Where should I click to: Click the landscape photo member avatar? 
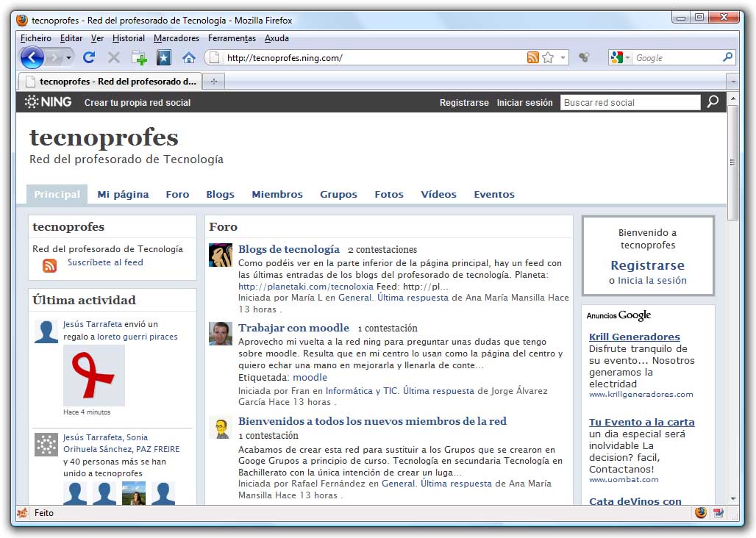[134, 493]
